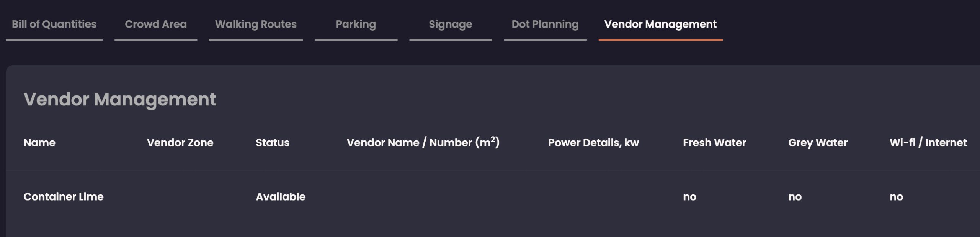Click the Grey Water column header
Screen dimensions: 980x237
pos(818,143)
